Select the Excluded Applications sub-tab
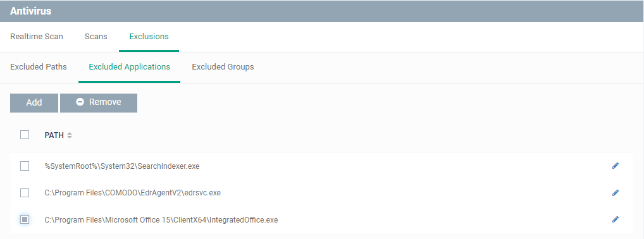644x239 pixels. 130,66
